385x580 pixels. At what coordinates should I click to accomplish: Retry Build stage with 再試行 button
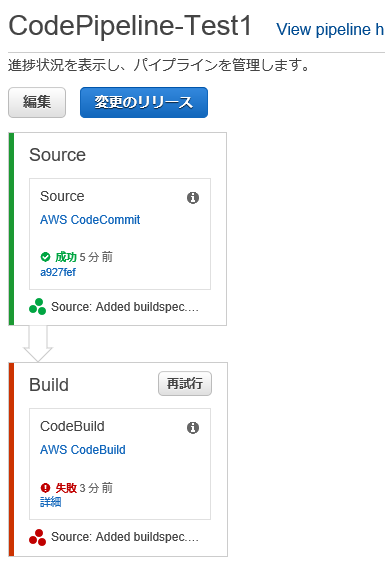tap(185, 384)
